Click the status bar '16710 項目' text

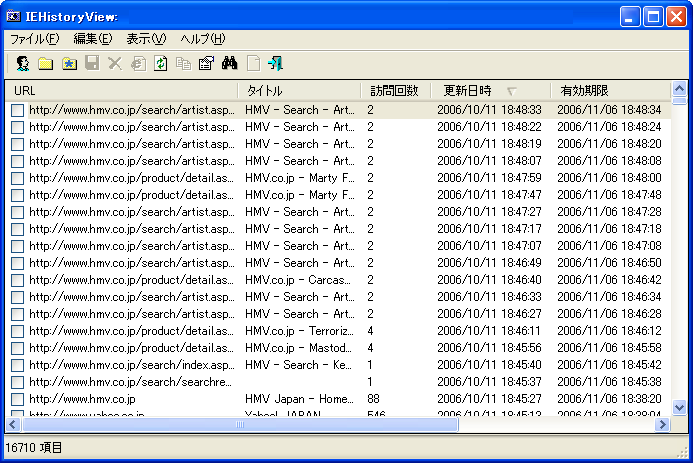click(x=34, y=448)
